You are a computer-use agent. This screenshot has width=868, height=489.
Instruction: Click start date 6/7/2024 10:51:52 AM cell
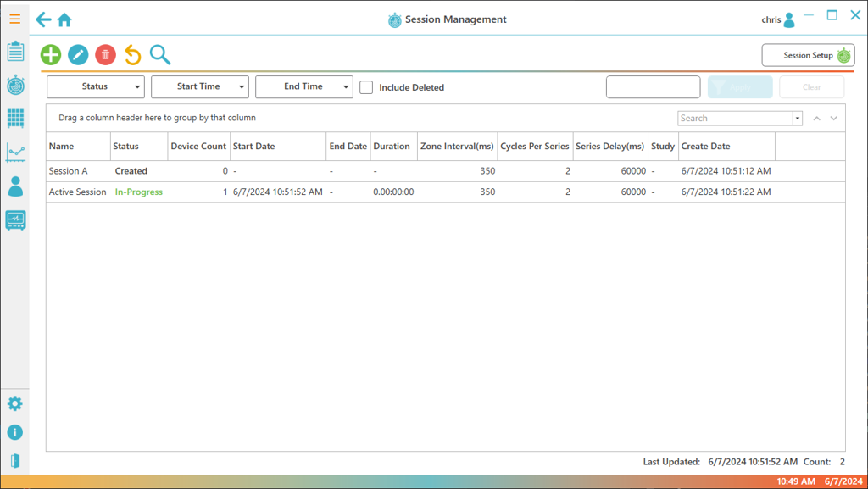point(278,192)
